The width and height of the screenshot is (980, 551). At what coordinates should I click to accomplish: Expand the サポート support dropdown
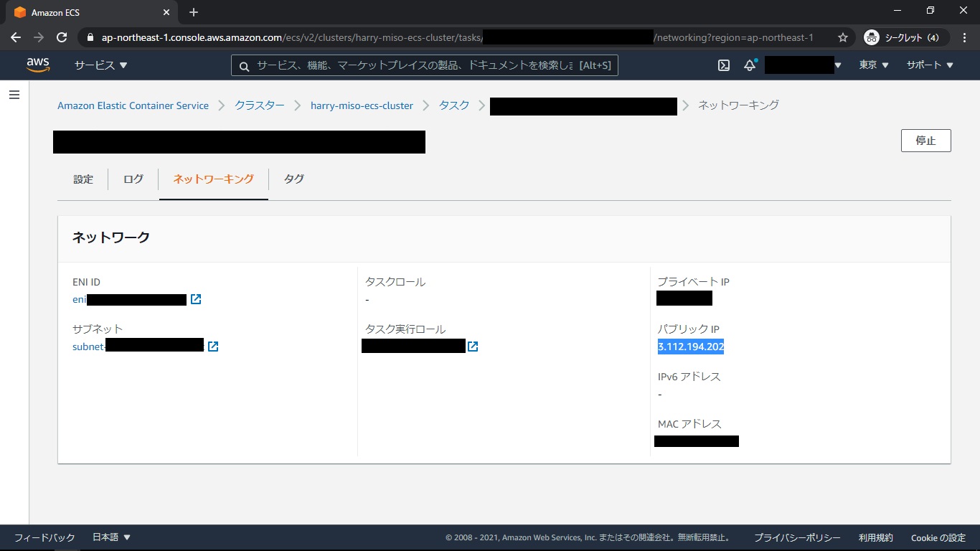pyautogui.click(x=930, y=65)
